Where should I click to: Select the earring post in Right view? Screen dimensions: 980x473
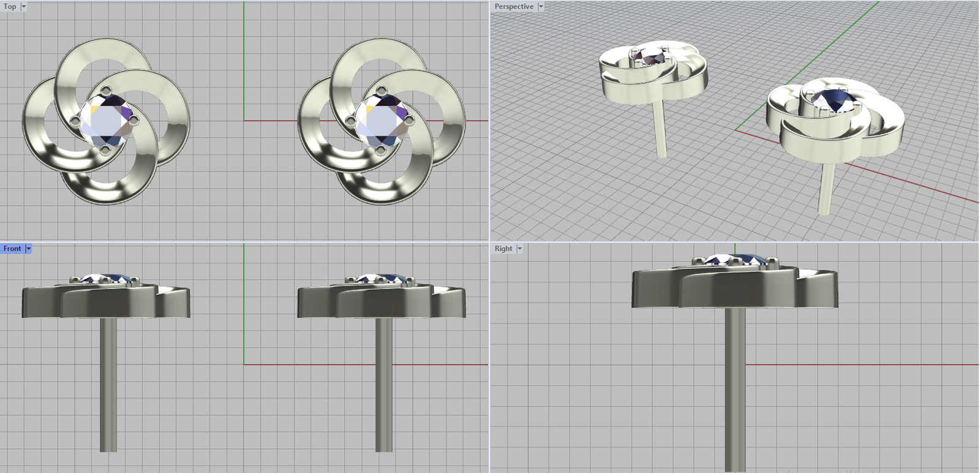coord(735,392)
